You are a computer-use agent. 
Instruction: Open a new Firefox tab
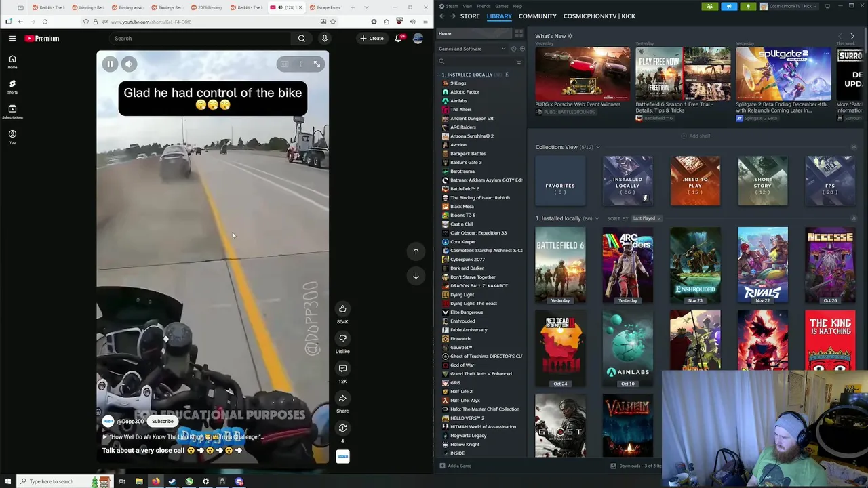click(x=353, y=7)
